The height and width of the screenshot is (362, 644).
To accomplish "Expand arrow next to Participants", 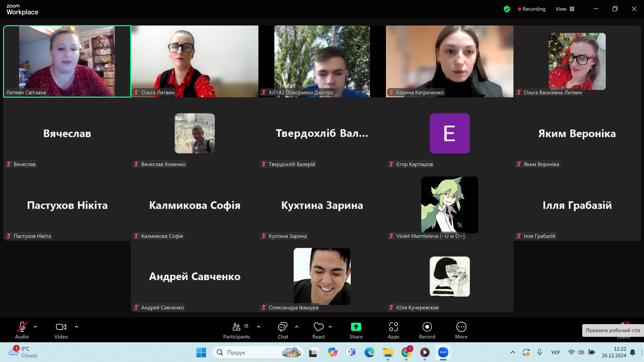I will tap(259, 326).
